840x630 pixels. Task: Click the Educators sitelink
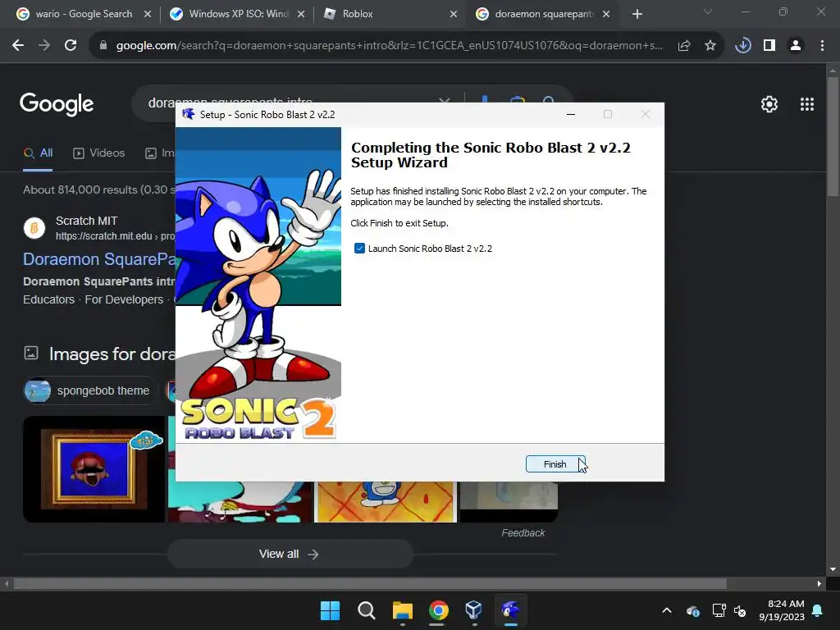point(48,300)
